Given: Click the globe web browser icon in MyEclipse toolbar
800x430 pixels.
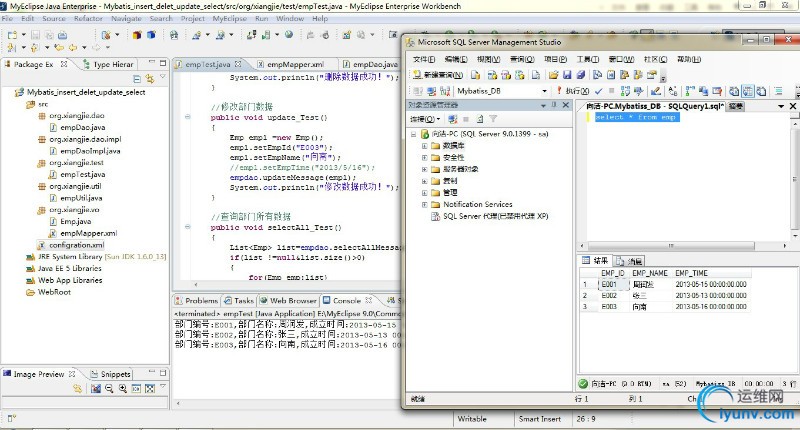Looking at the screenshot, I should [x=289, y=35].
